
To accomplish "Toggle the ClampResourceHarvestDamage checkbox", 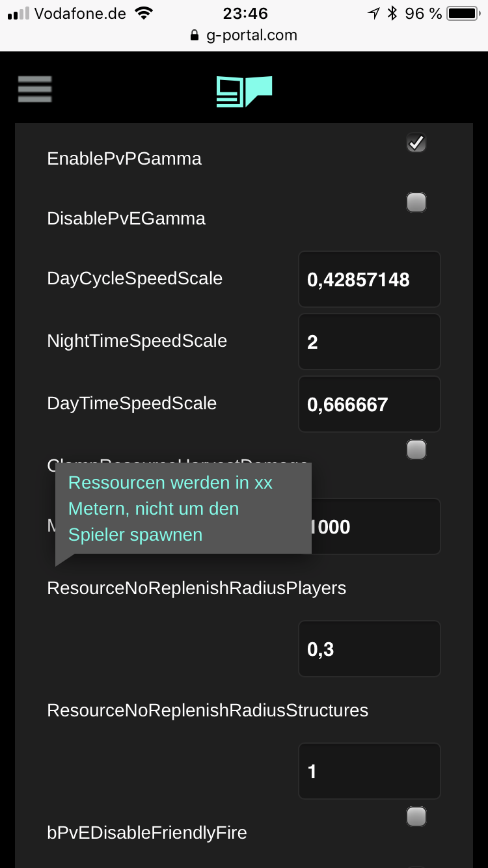I will [416, 449].
